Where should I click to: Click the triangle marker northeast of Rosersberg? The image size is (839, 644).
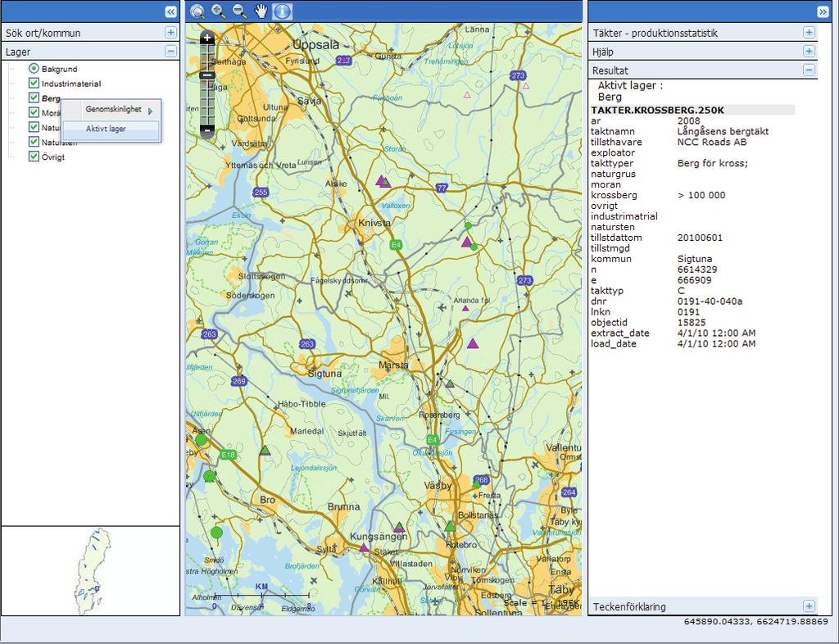click(x=450, y=383)
